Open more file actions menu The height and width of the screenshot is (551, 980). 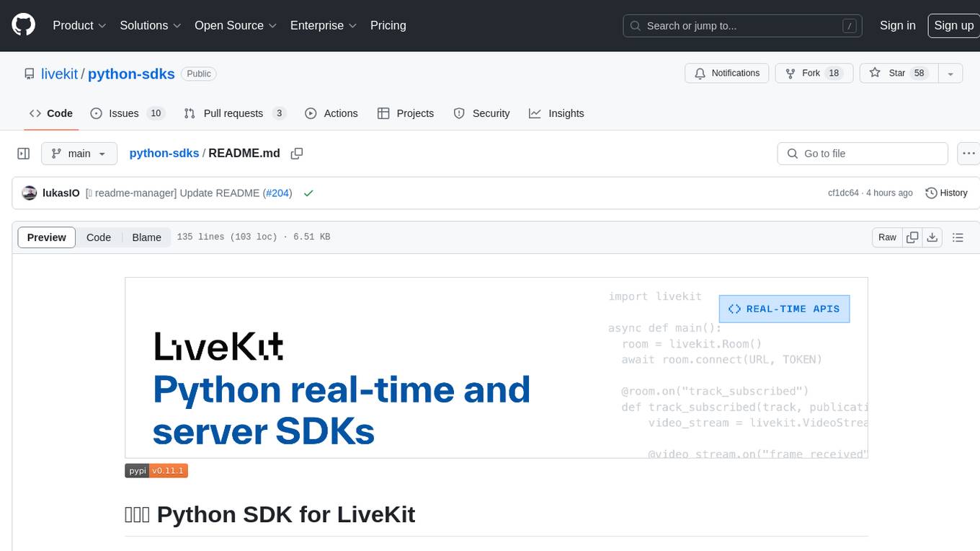(x=968, y=154)
